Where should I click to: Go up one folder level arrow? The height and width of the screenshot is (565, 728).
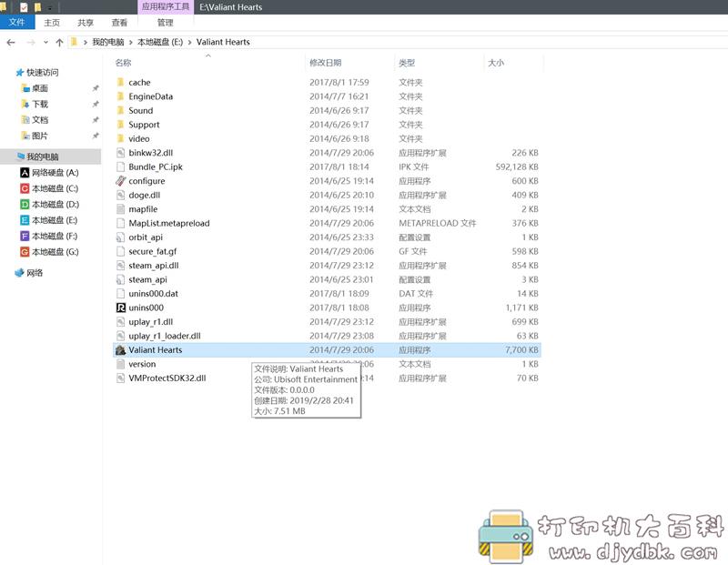[59, 42]
